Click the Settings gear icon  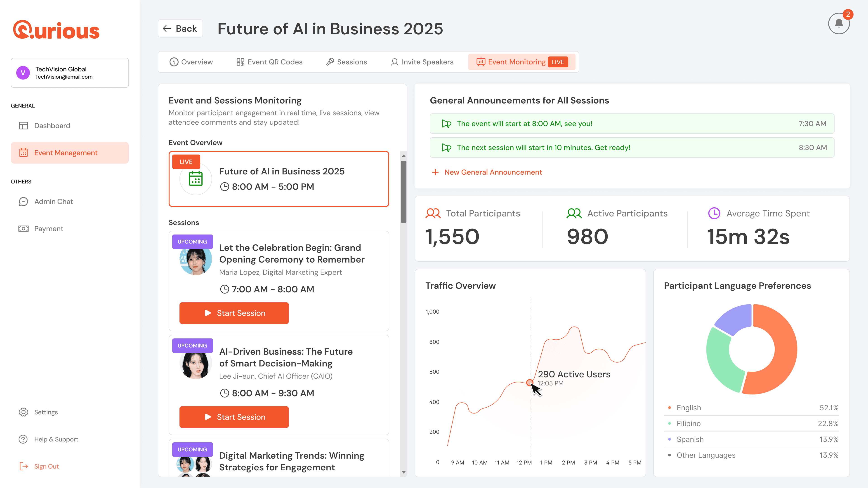pos(23,412)
